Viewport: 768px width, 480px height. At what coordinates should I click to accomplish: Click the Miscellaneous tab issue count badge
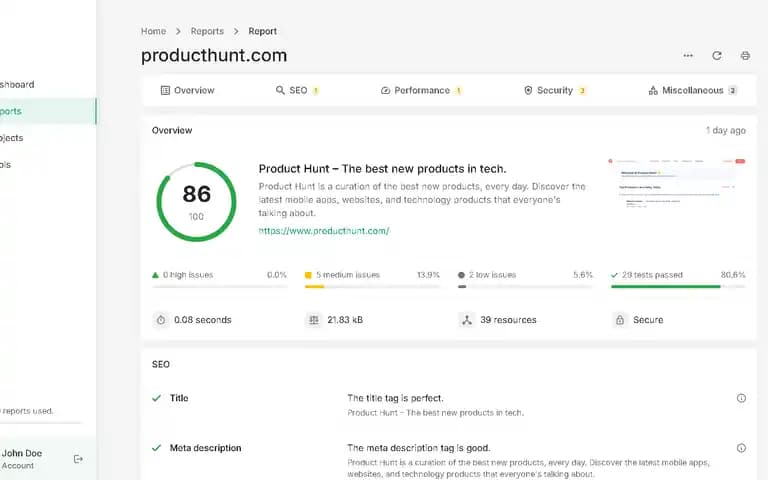pyautogui.click(x=732, y=90)
